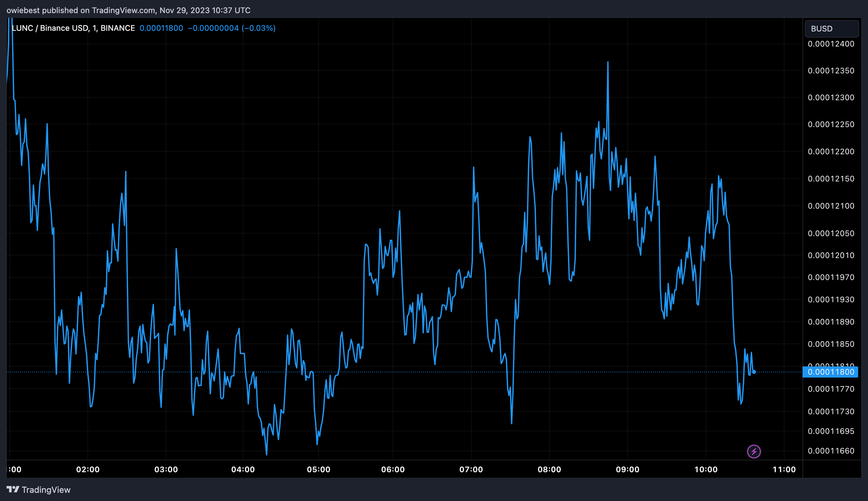Click the 11:00 time axis label
This screenshot has width=868, height=501.
click(784, 469)
